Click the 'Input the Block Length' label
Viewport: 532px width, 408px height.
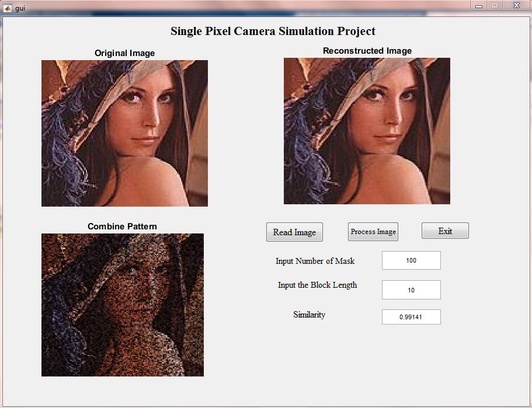click(x=317, y=285)
